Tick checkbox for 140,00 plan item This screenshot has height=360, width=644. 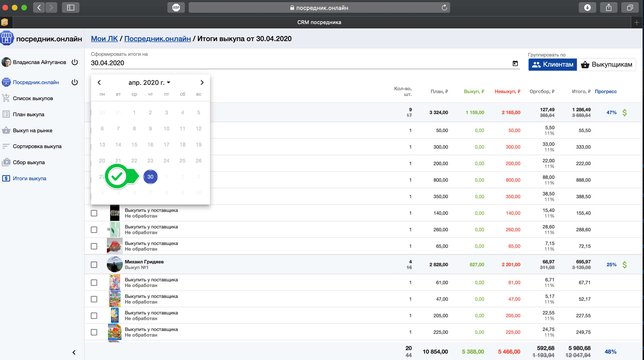[x=94, y=213]
